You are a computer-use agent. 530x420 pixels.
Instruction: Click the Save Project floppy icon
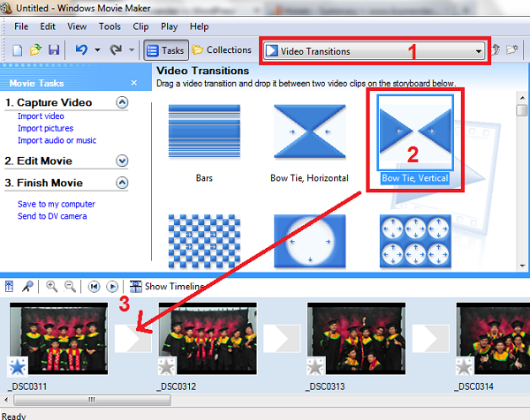tap(54, 50)
